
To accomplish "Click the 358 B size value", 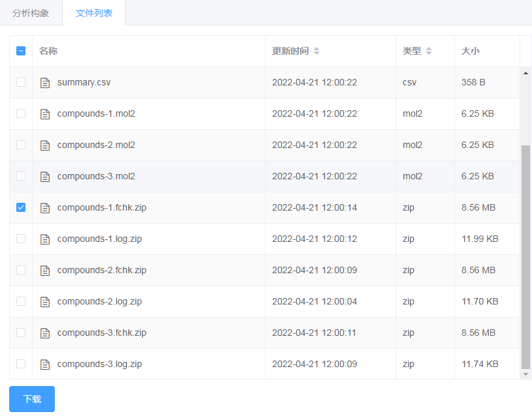I will pos(473,82).
